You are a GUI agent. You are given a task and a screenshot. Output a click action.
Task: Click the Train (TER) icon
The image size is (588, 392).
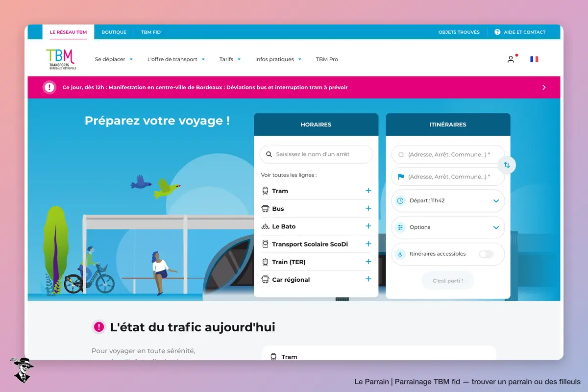(x=265, y=262)
